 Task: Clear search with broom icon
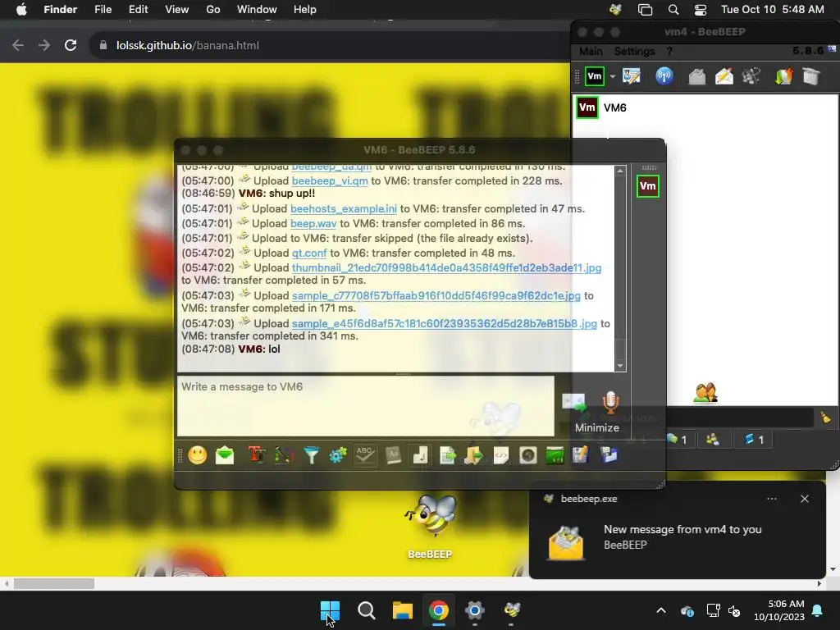[825, 418]
